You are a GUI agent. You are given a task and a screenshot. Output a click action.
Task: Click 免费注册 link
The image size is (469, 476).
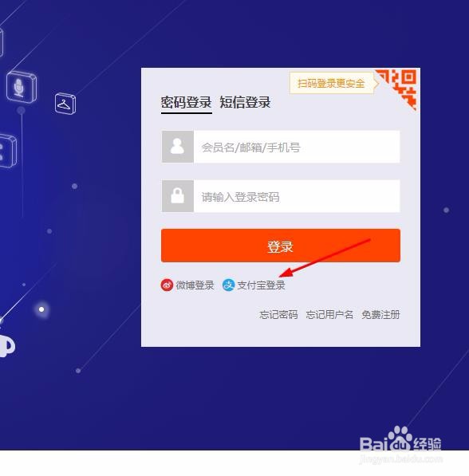pyautogui.click(x=380, y=314)
